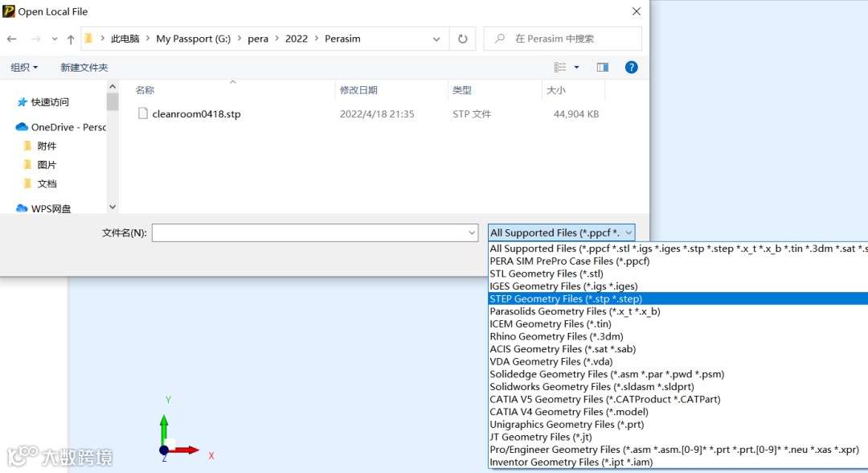The height and width of the screenshot is (473, 868).
Task: Click My Passport (G:) breadcrumb
Action: [x=193, y=39]
